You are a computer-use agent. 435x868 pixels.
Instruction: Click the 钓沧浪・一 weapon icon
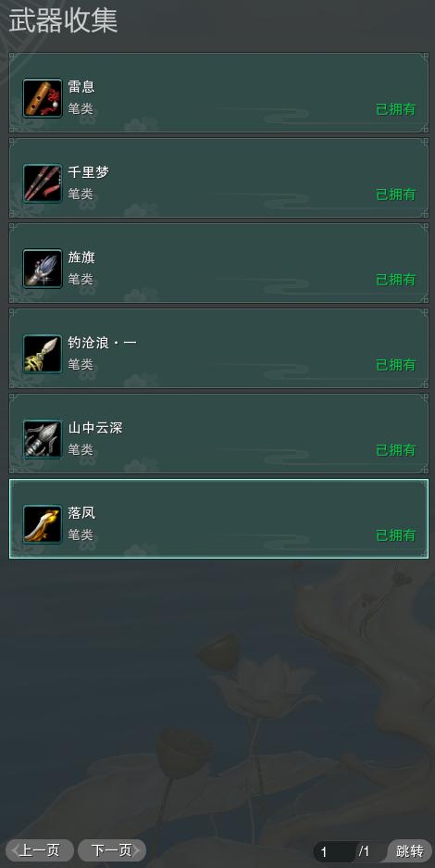click(x=43, y=354)
